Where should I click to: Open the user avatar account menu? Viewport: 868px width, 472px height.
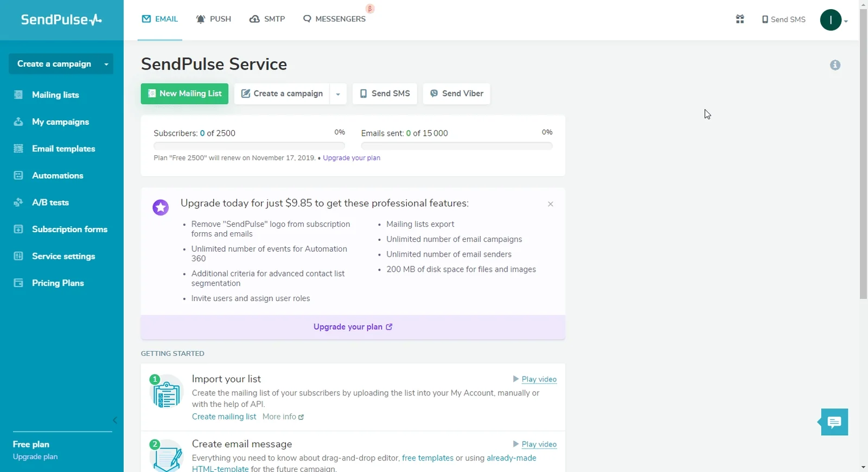tap(831, 20)
